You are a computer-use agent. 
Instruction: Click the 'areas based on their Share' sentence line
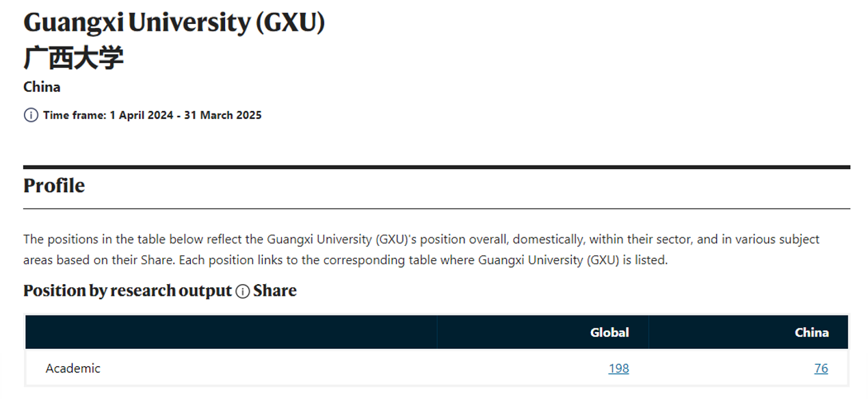tap(345, 260)
